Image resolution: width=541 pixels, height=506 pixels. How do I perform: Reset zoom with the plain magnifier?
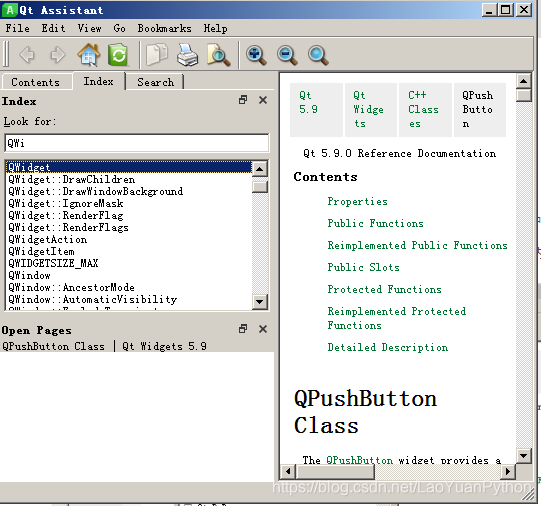318,55
